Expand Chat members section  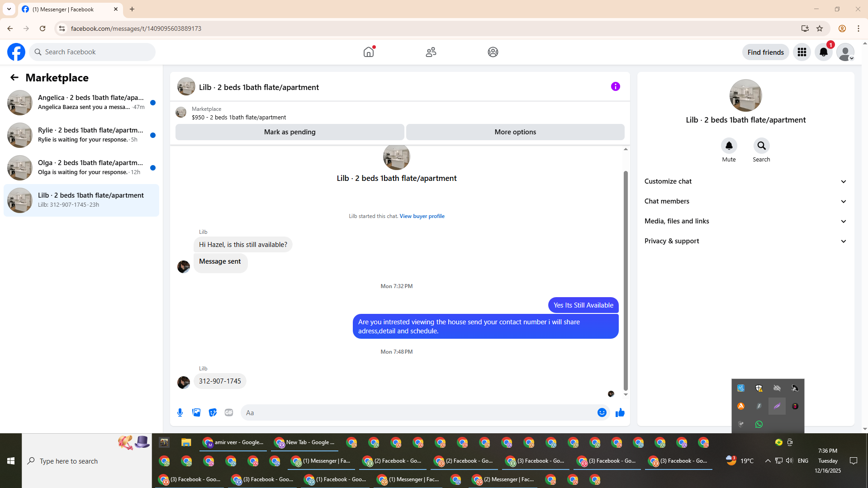coord(746,201)
